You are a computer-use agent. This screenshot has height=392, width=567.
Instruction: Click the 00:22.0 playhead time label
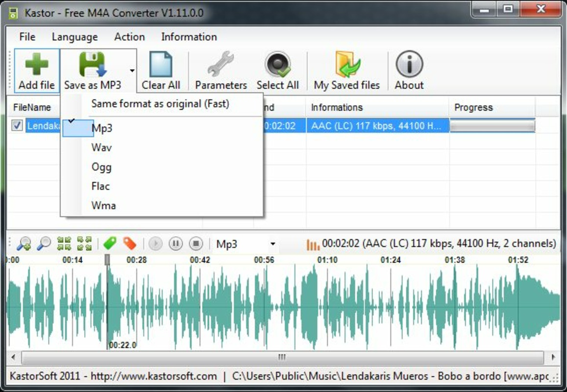pyautogui.click(x=123, y=345)
